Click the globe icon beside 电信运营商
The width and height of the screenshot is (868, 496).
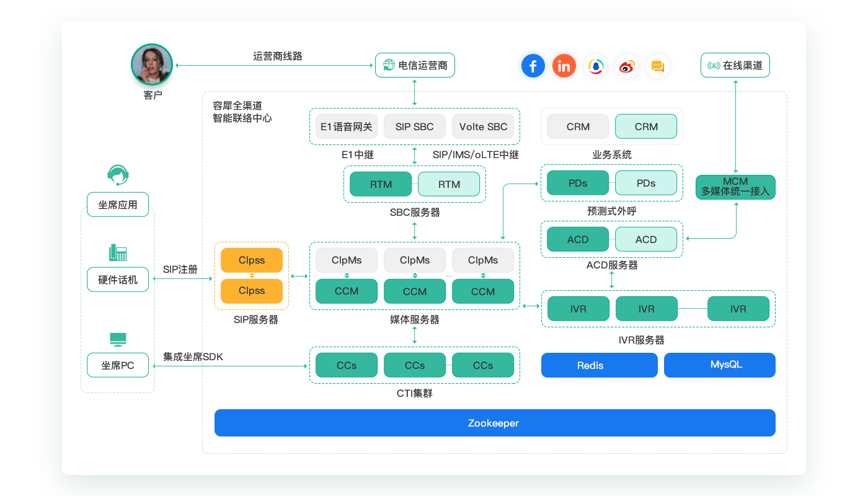coord(389,64)
